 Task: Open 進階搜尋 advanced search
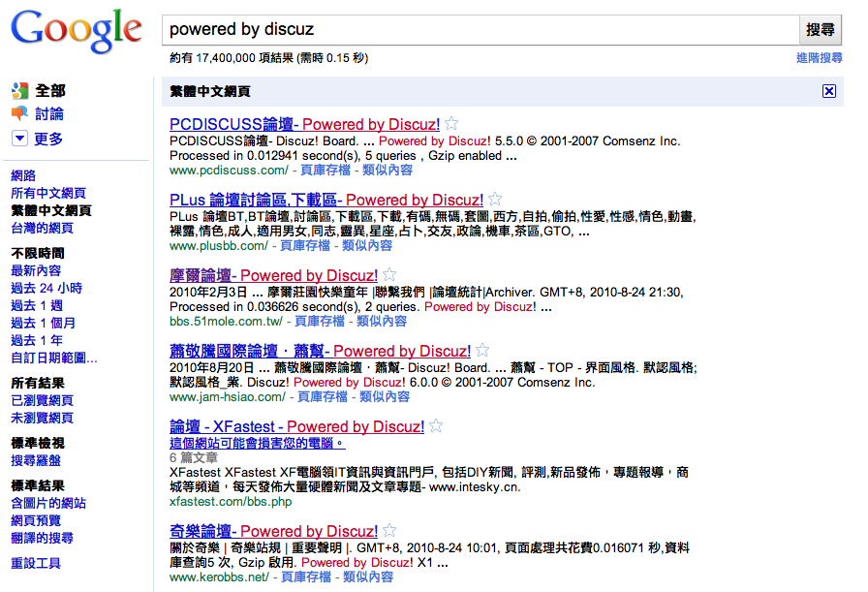pos(820,58)
